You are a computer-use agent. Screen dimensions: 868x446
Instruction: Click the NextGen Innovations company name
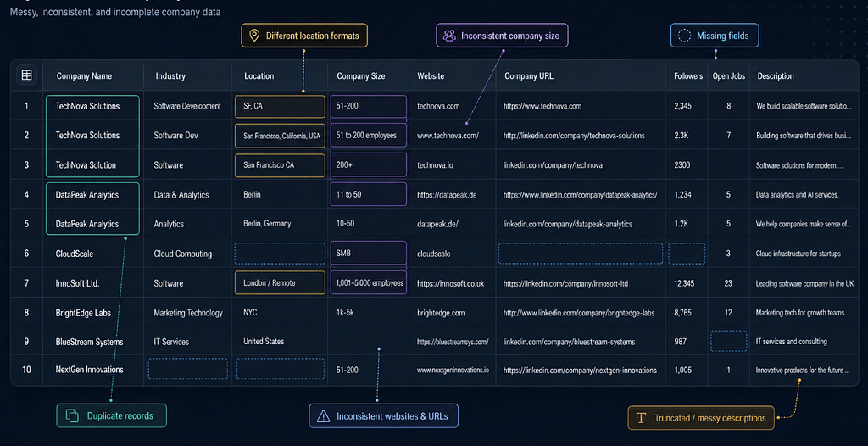89,369
